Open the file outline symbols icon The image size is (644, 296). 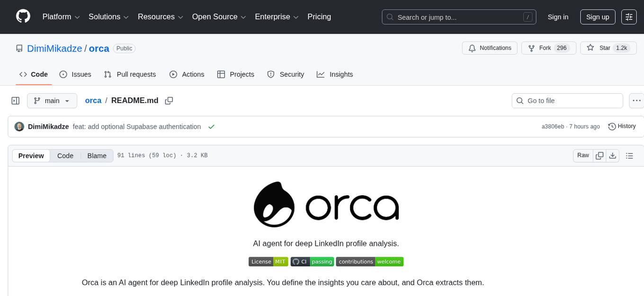pyautogui.click(x=629, y=155)
